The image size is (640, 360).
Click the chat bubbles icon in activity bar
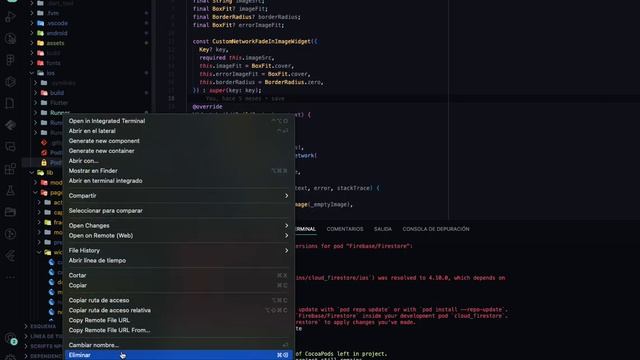11,147
